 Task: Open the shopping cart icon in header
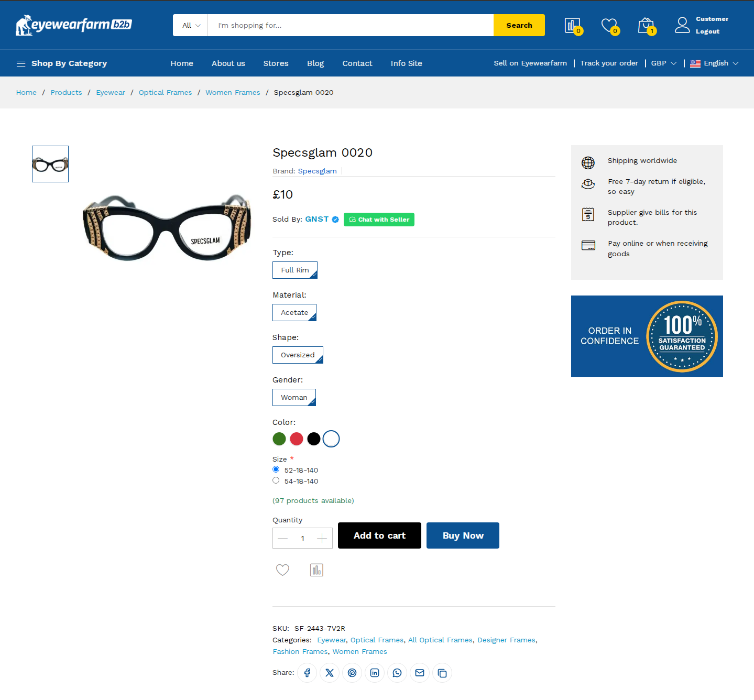(x=646, y=25)
